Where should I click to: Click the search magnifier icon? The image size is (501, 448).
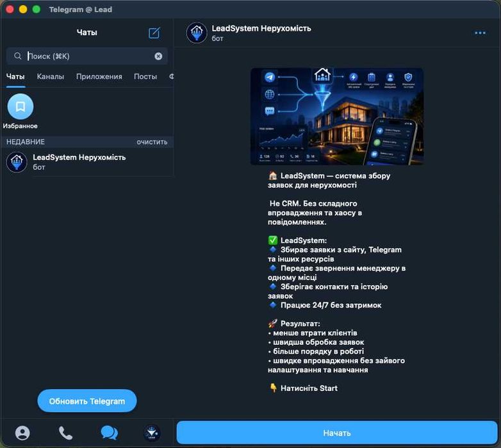pos(18,56)
